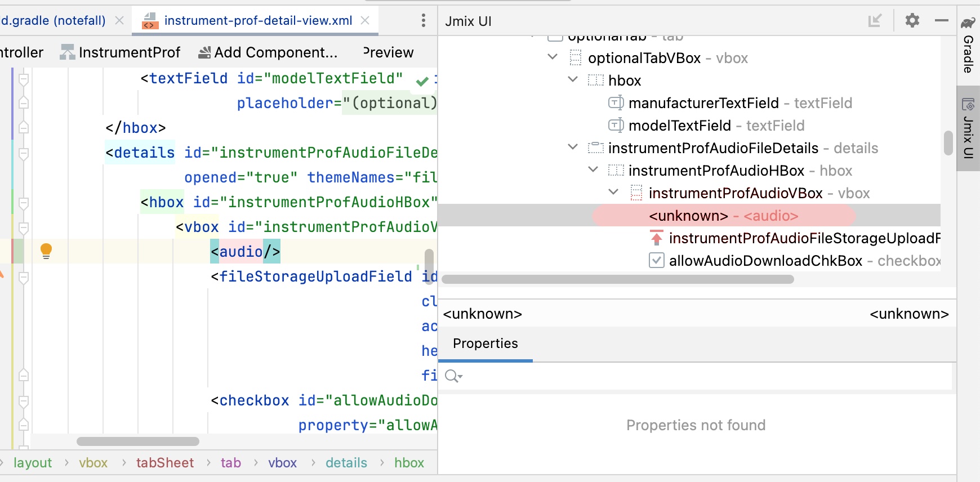Screen dimensions: 980x482
Task: Click the editor horizontal scrollbar
Action: pyautogui.click(x=138, y=441)
